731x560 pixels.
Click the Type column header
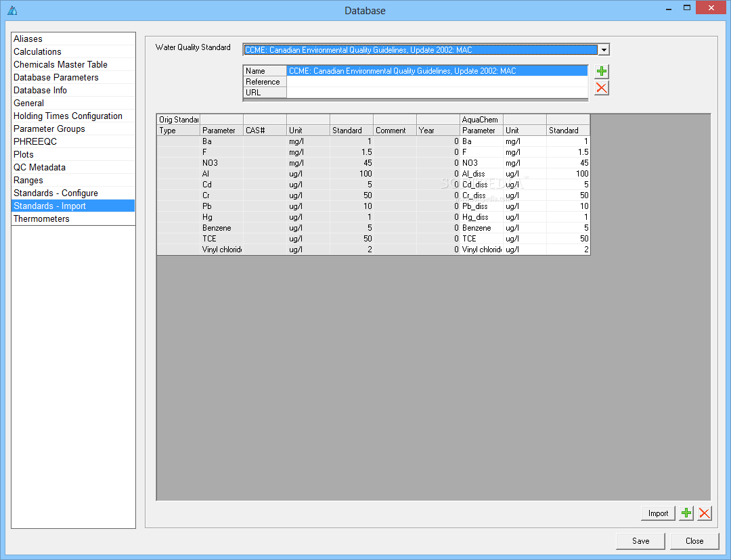tap(179, 131)
